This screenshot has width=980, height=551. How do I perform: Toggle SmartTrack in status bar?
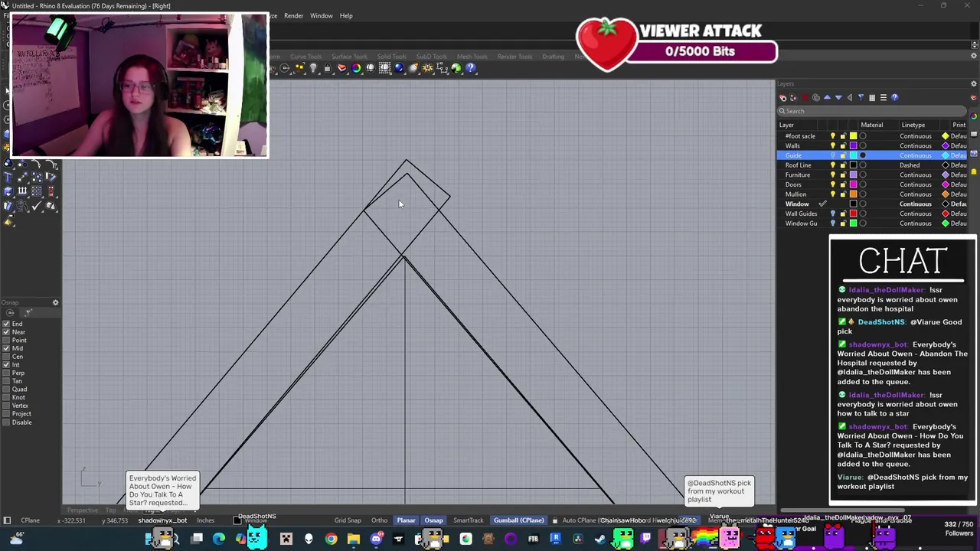coord(469,520)
